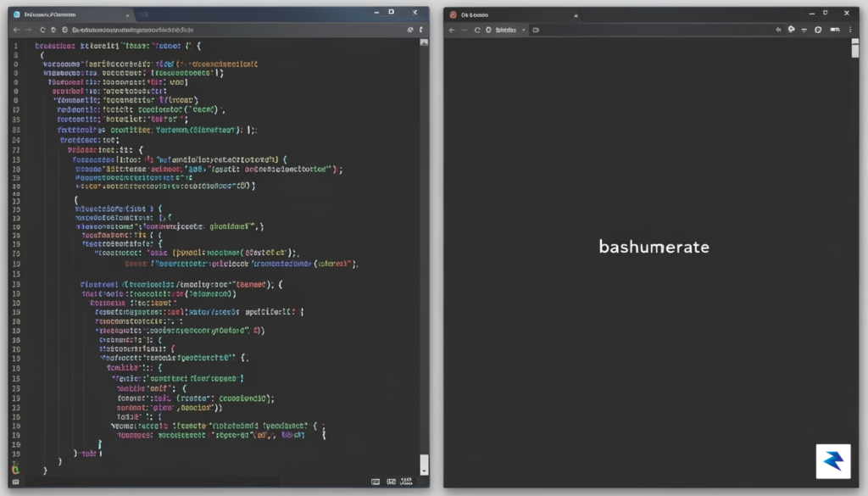Open the extensions puzzle icon in right window
Screen dimensions: 868x496
click(x=792, y=30)
